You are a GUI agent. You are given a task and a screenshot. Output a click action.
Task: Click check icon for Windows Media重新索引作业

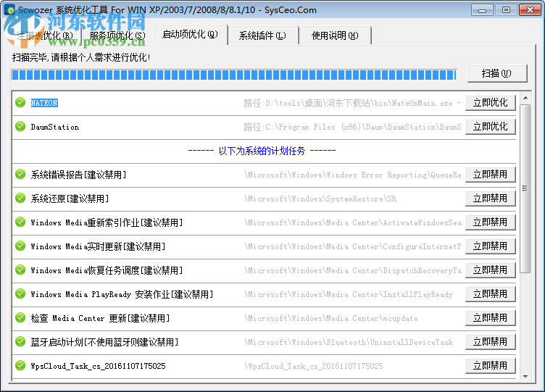point(20,222)
